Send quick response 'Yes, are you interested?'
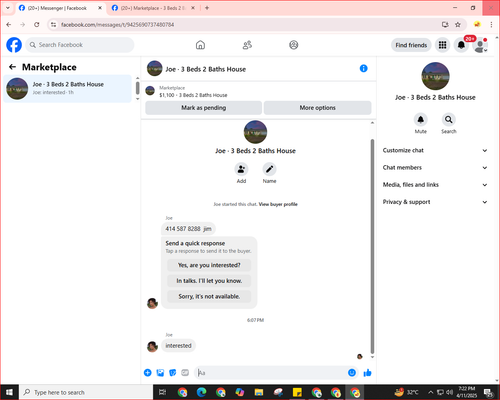This screenshot has width=500, height=400. pyautogui.click(x=209, y=265)
